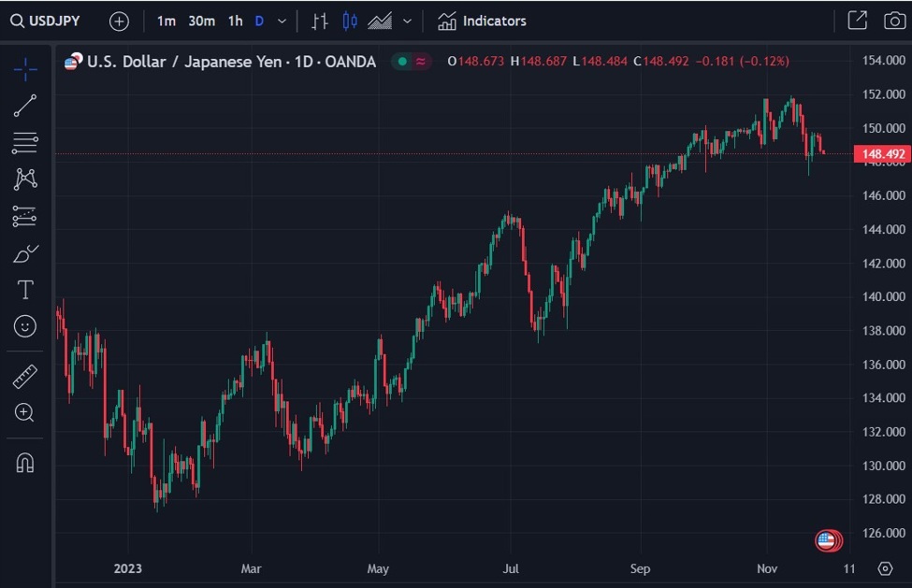Pick the Brush drawing tool
Viewport: 912px width, 588px height.
pos(25,252)
